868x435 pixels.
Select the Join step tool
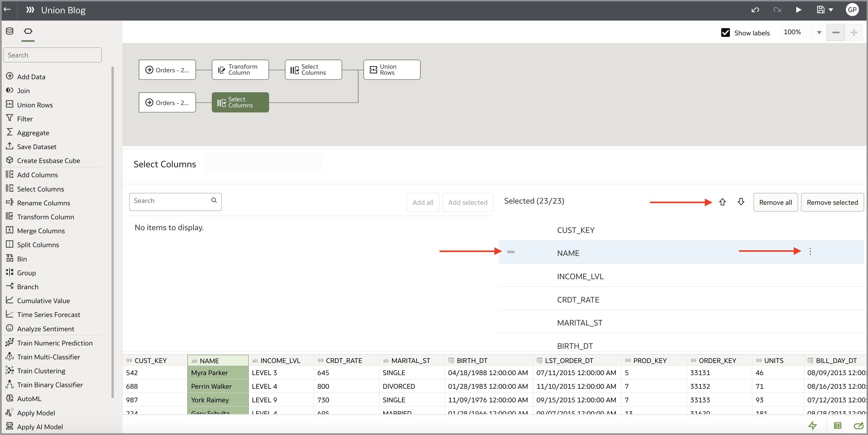[23, 90]
